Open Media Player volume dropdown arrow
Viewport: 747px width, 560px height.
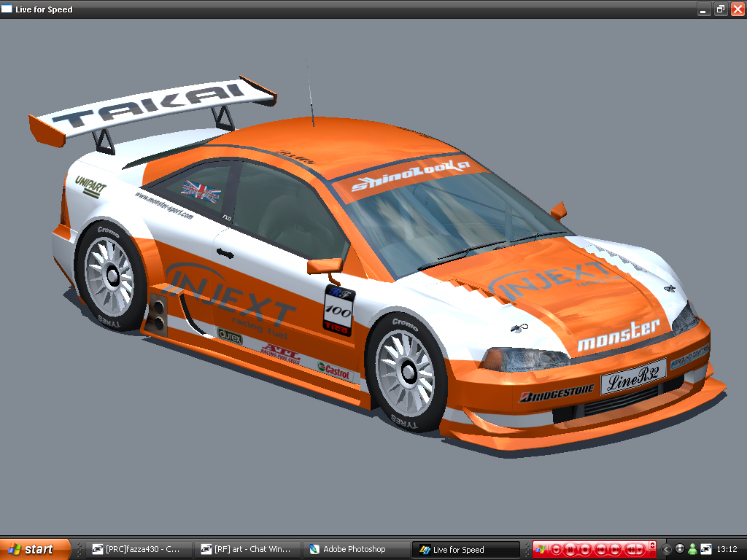click(x=640, y=550)
